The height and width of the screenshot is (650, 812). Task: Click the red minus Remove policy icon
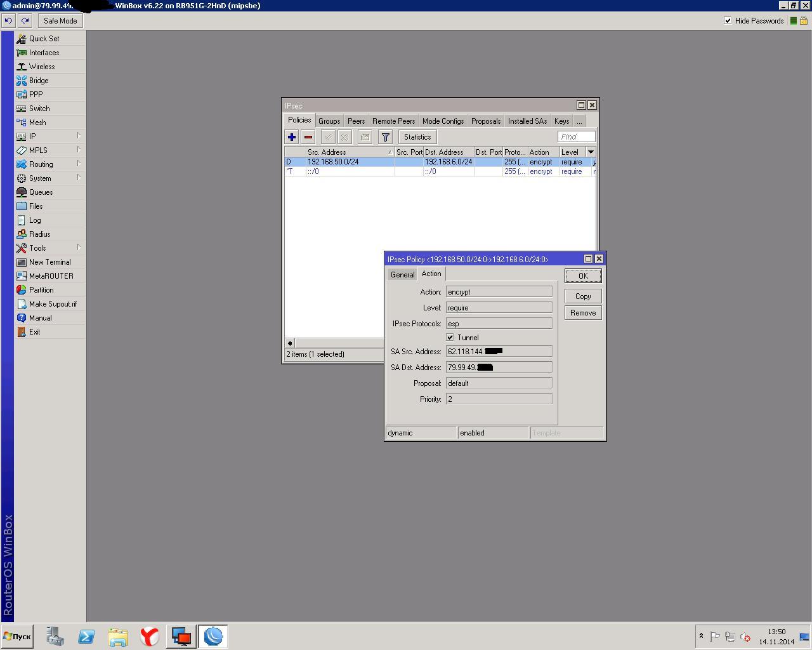pos(308,137)
